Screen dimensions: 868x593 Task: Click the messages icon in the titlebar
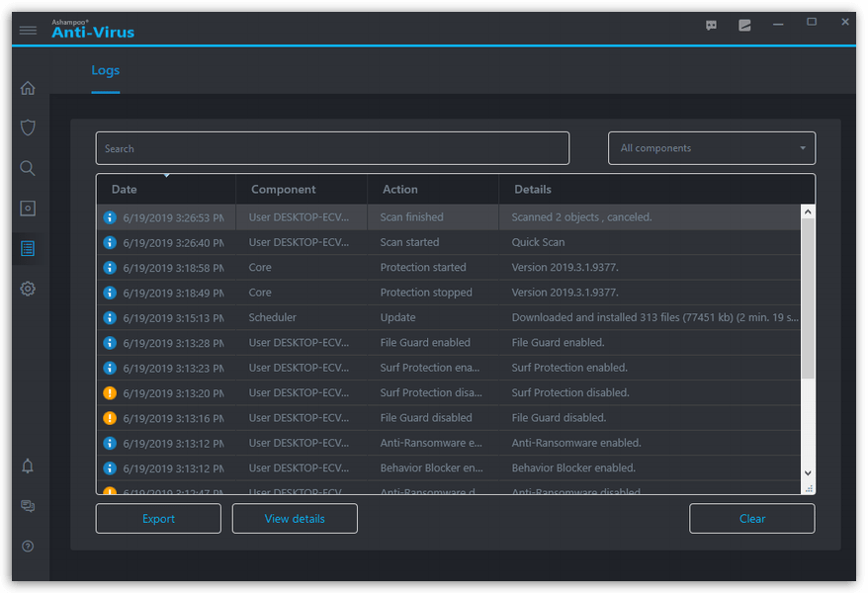(711, 25)
